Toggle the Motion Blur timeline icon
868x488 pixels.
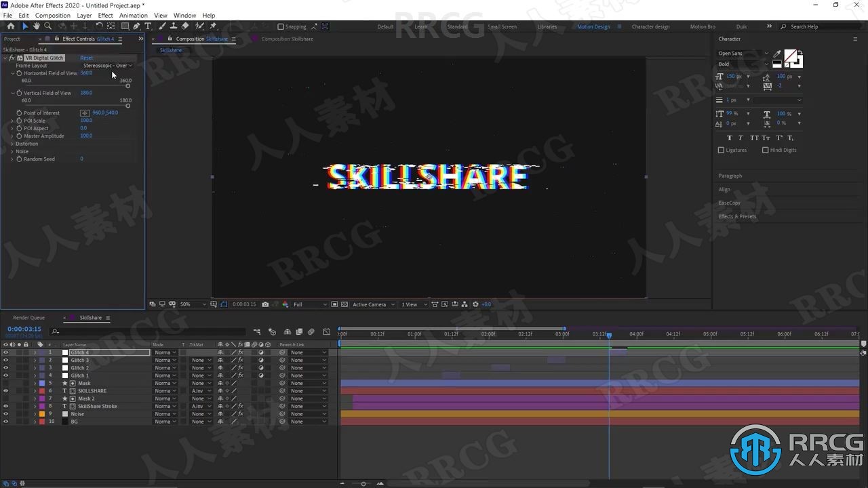[x=311, y=331]
